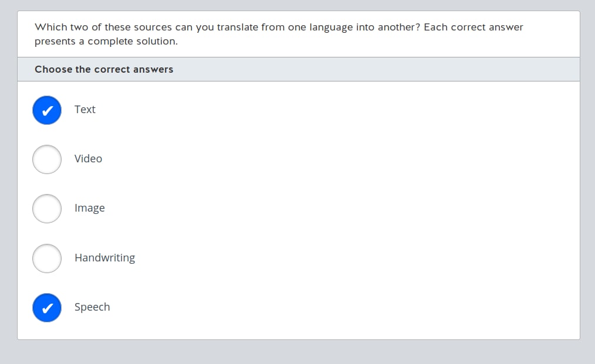The width and height of the screenshot is (595, 364).
Task: Click the question line starting with 'Which two'
Action: 279,27
